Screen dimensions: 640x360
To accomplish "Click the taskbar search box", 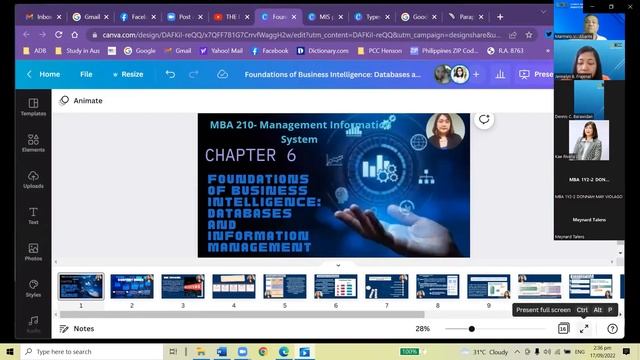I will point(92,351).
